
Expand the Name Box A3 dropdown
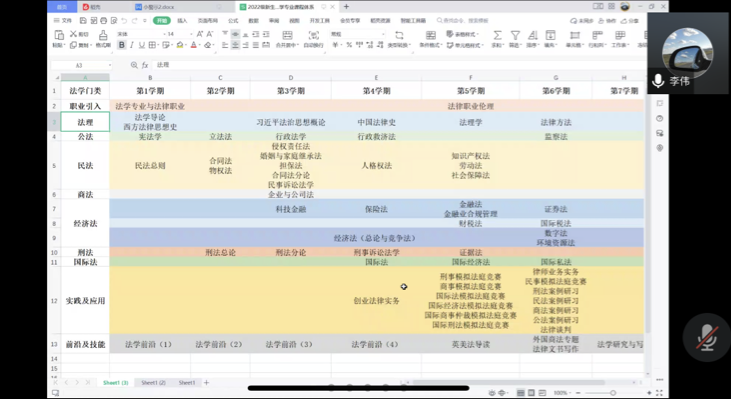click(110, 65)
